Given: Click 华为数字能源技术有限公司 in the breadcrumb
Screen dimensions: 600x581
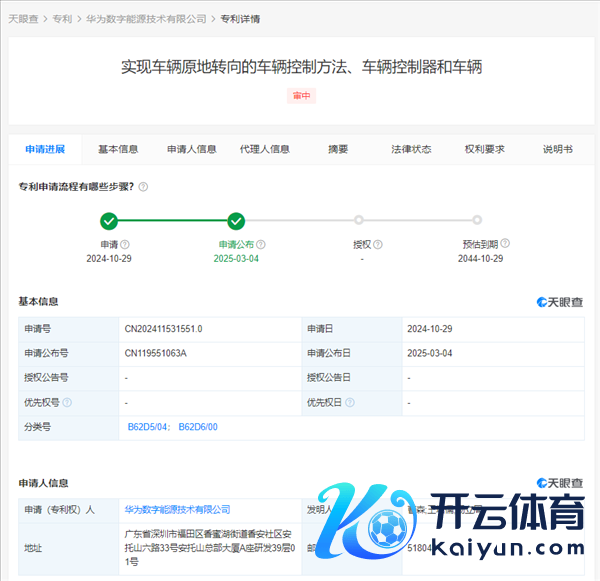Looking at the screenshot, I should [x=146, y=19].
